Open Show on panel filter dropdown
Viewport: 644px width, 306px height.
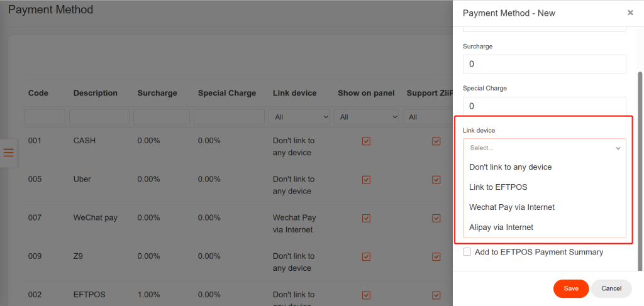tap(366, 117)
